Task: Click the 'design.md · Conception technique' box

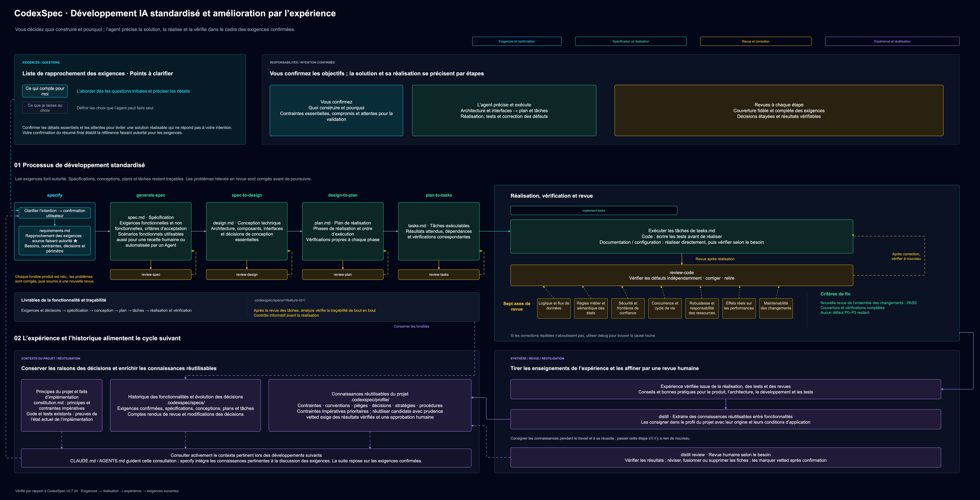Action: click(x=247, y=231)
